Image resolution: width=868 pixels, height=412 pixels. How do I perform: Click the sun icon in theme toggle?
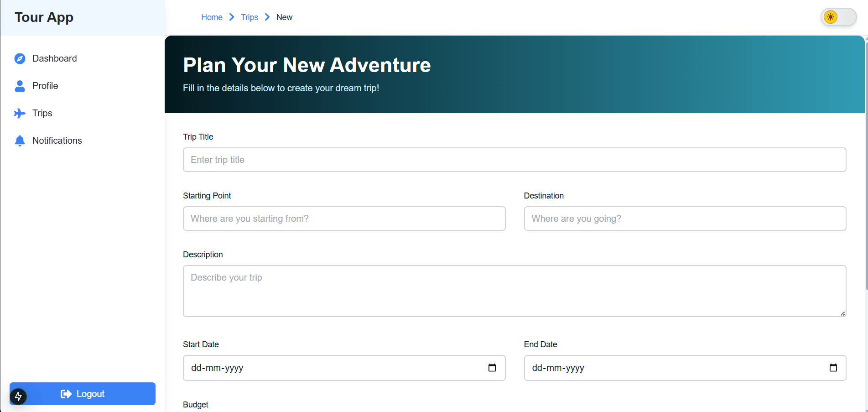(831, 17)
